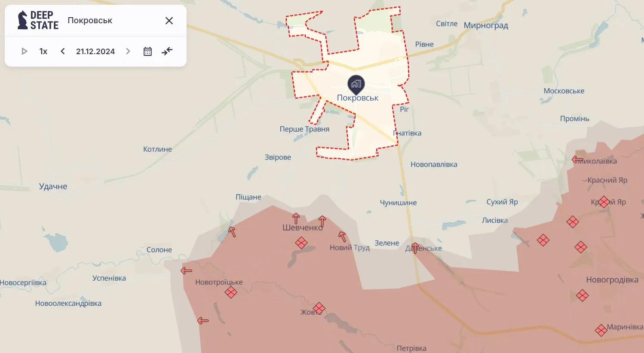Click the diamond unit marker near Шевченко
The image size is (644, 353).
click(301, 243)
